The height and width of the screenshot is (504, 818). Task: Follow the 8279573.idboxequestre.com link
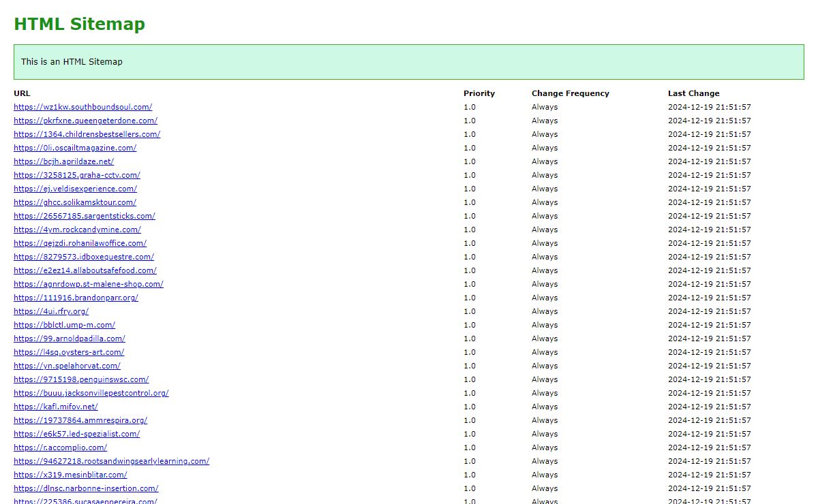pos(84,257)
